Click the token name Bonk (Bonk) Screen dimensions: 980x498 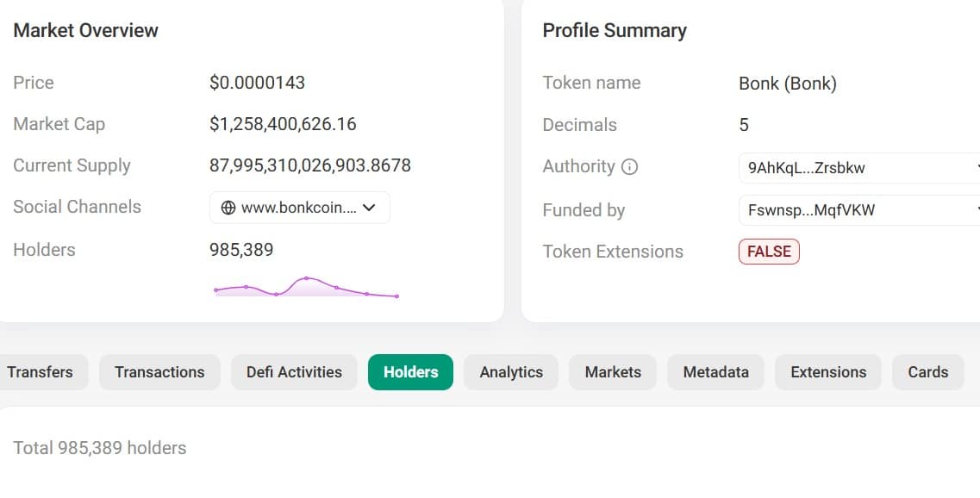pyautogui.click(x=788, y=83)
